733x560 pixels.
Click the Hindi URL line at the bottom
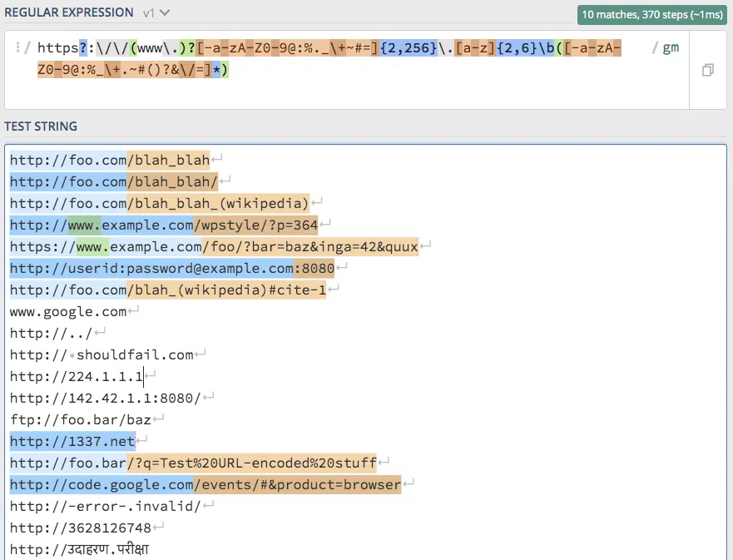pos(80,549)
